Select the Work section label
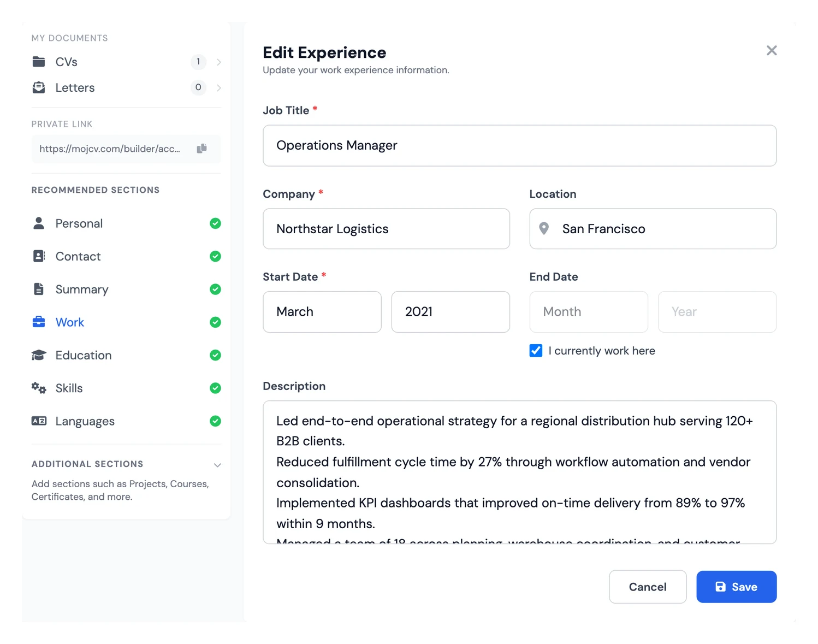The width and height of the screenshot is (818, 644). point(70,322)
